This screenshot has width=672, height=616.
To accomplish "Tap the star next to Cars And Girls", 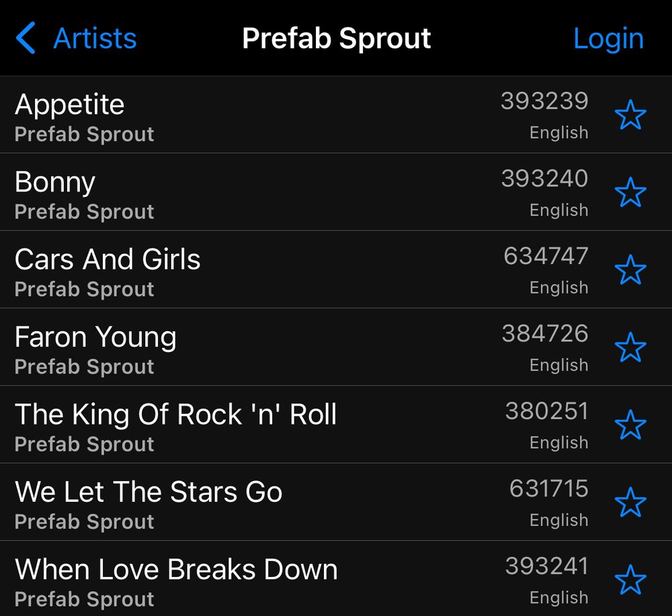I will pos(632,269).
